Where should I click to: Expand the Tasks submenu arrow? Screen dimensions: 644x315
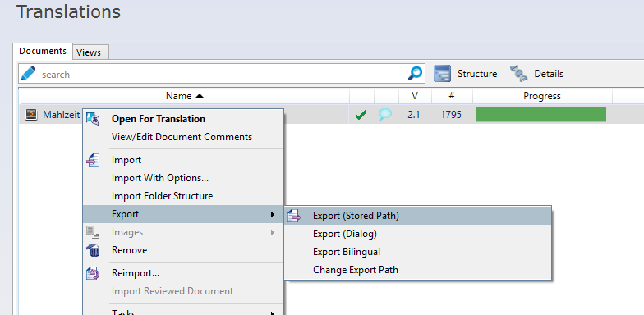coord(273,313)
